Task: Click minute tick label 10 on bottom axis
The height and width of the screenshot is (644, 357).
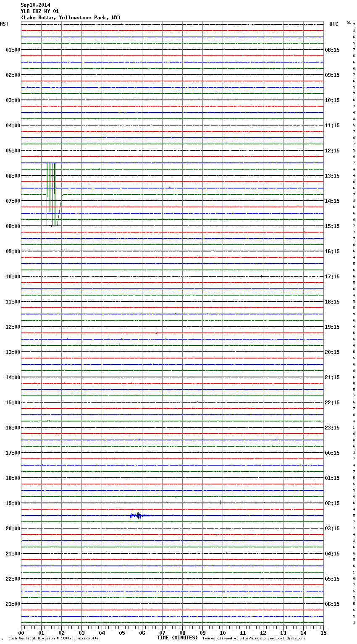Action: (223, 633)
